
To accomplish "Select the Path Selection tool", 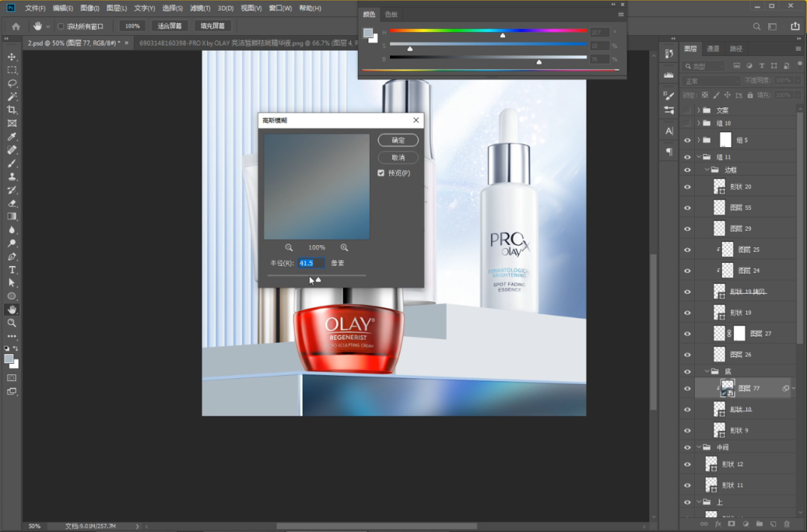I will coord(12,283).
